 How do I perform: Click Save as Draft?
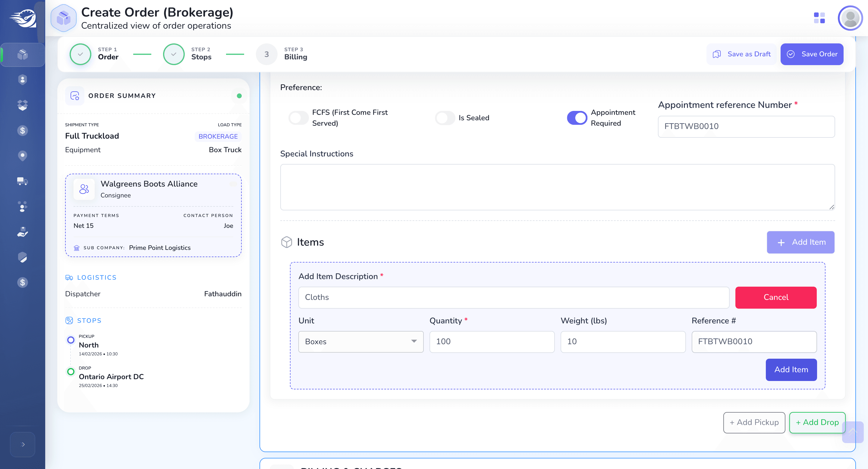[x=741, y=54]
